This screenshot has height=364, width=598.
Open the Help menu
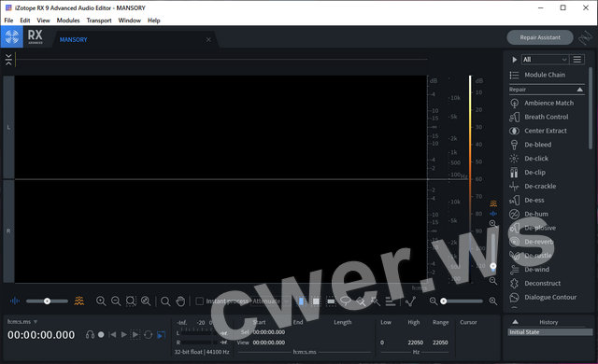(x=153, y=21)
